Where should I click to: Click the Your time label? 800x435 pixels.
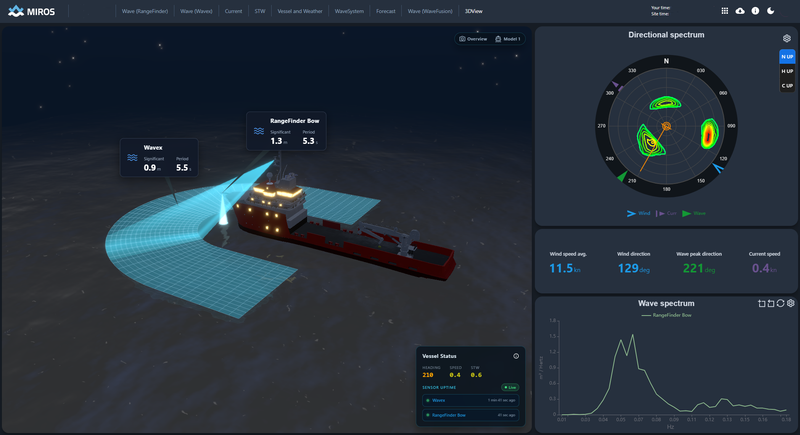click(x=660, y=8)
